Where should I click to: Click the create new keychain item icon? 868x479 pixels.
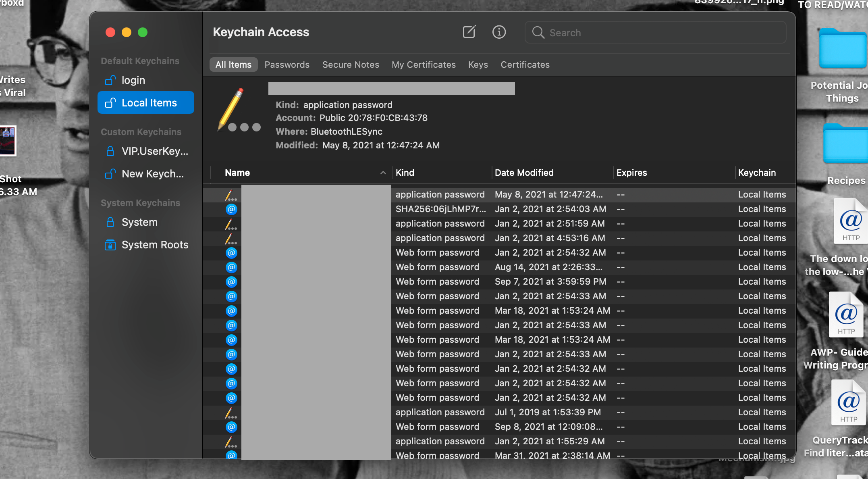click(469, 32)
